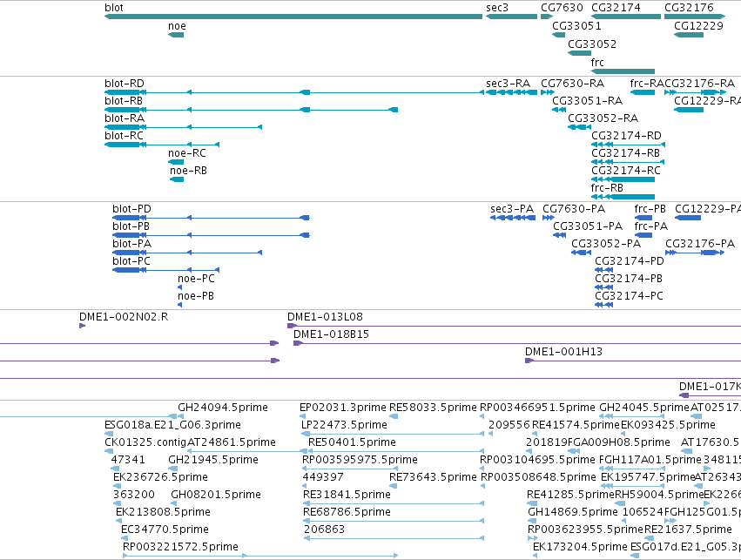Select CG32176-PA protein feature
This screenshot has height=560, width=741.
695,253
